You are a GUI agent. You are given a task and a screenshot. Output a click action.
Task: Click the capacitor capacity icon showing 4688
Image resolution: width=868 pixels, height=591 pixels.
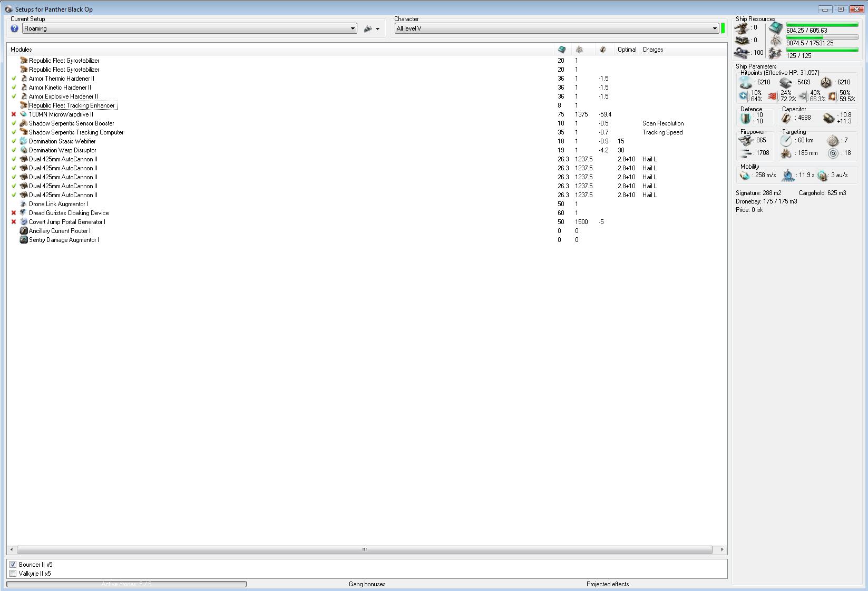click(x=786, y=118)
